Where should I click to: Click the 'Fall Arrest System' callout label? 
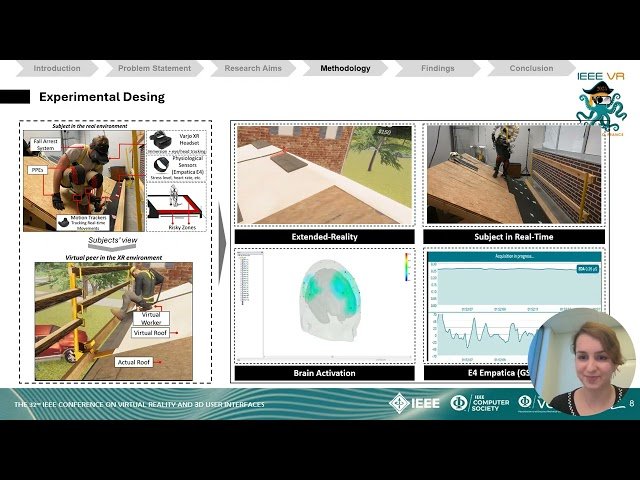coord(46,144)
